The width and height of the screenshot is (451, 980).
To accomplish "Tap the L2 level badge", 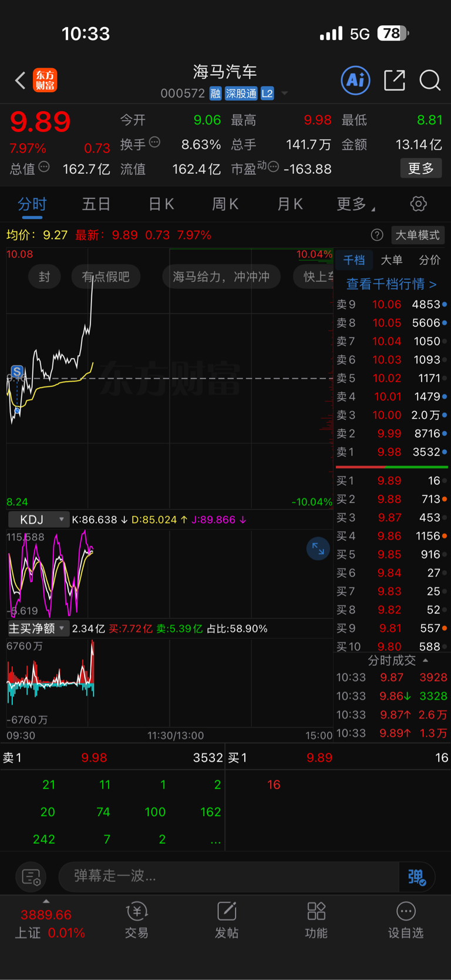I will coord(267,93).
